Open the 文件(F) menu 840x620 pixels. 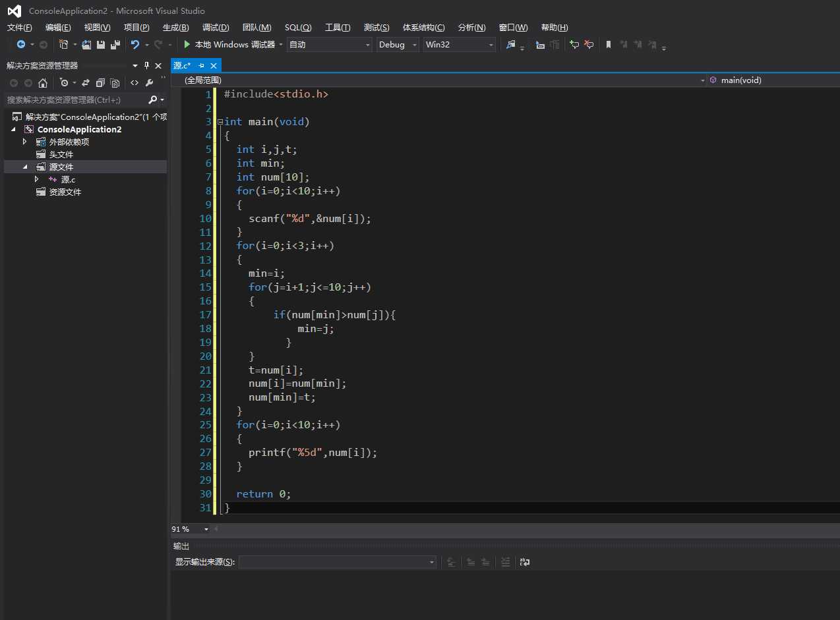point(19,28)
